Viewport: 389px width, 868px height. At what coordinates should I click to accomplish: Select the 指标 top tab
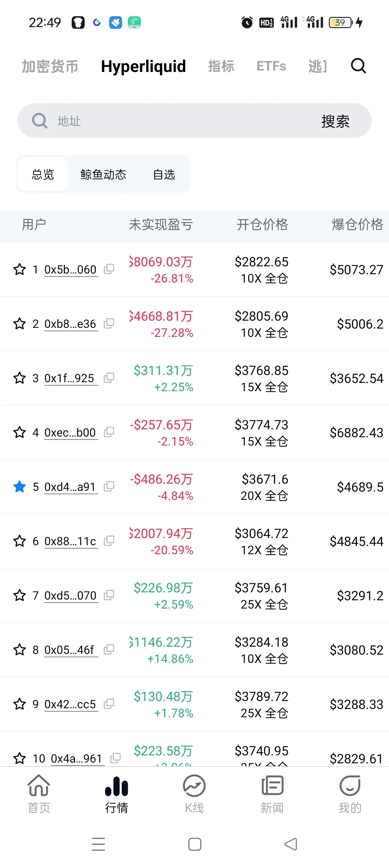tap(221, 66)
